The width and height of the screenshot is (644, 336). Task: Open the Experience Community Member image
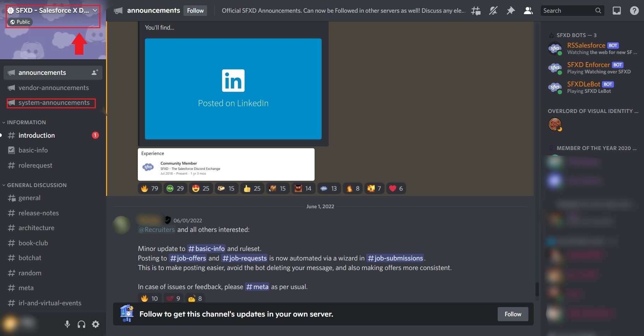226,164
